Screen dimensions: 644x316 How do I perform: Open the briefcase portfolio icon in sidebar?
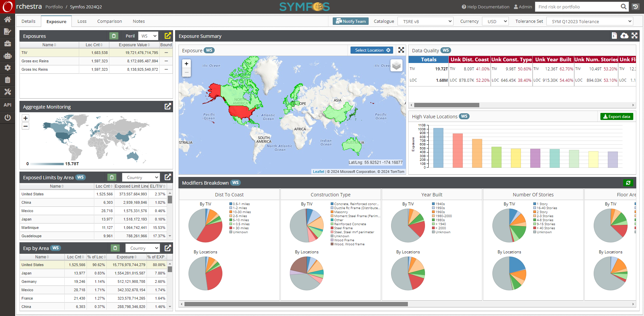click(7, 44)
